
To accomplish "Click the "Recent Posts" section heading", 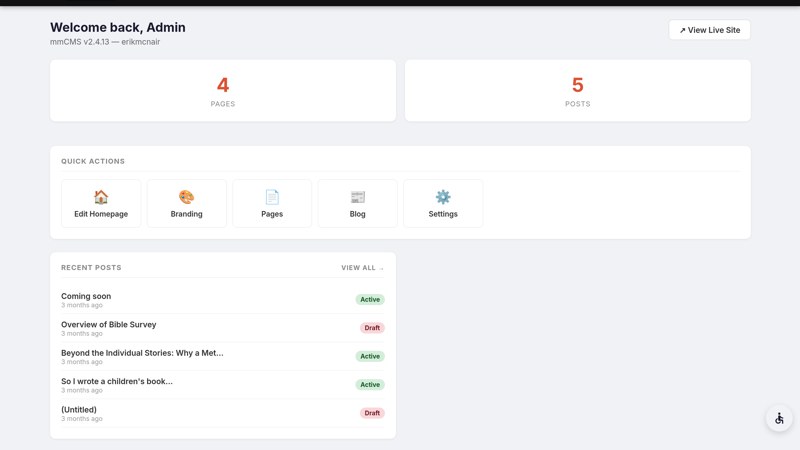I will click(91, 268).
